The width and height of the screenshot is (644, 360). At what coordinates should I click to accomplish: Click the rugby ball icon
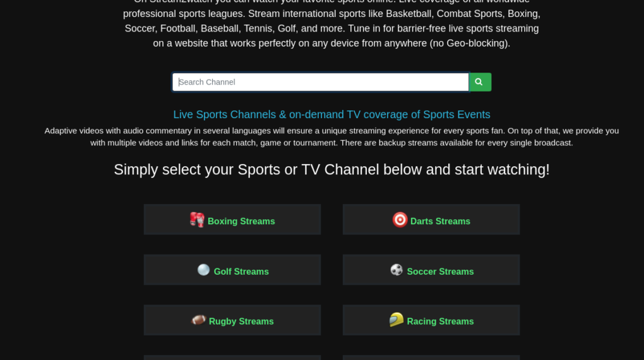[199, 320]
